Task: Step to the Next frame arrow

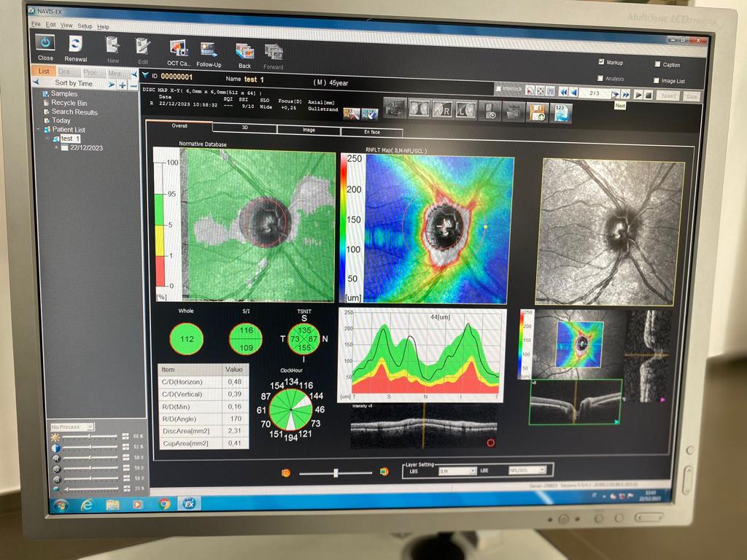Action: click(616, 94)
